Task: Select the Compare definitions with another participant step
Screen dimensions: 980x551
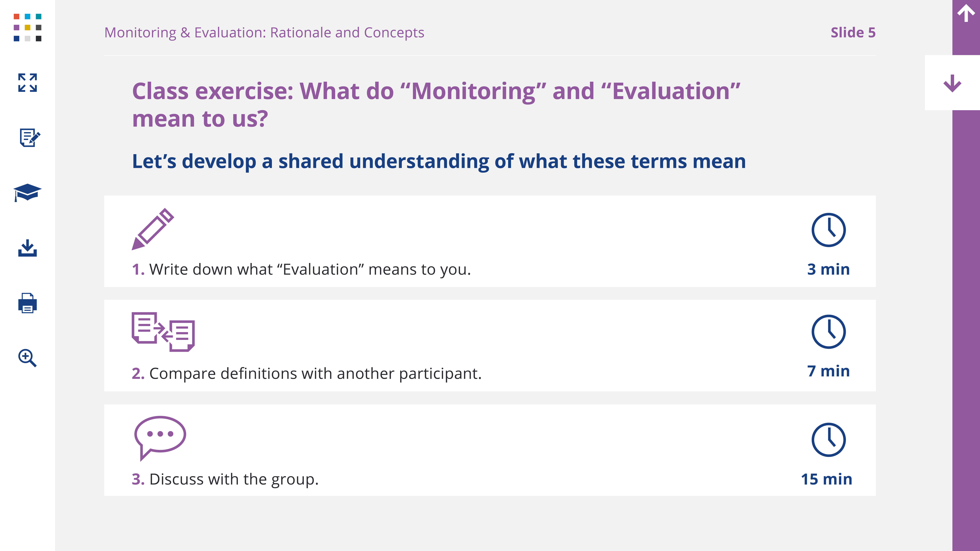Action: coord(315,373)
